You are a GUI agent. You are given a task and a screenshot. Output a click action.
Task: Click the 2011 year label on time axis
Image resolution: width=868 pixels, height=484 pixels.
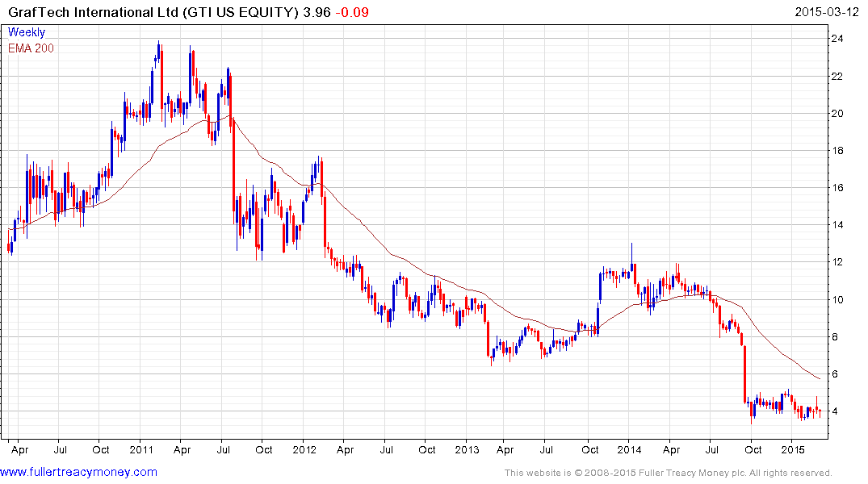tap(141, 449)
